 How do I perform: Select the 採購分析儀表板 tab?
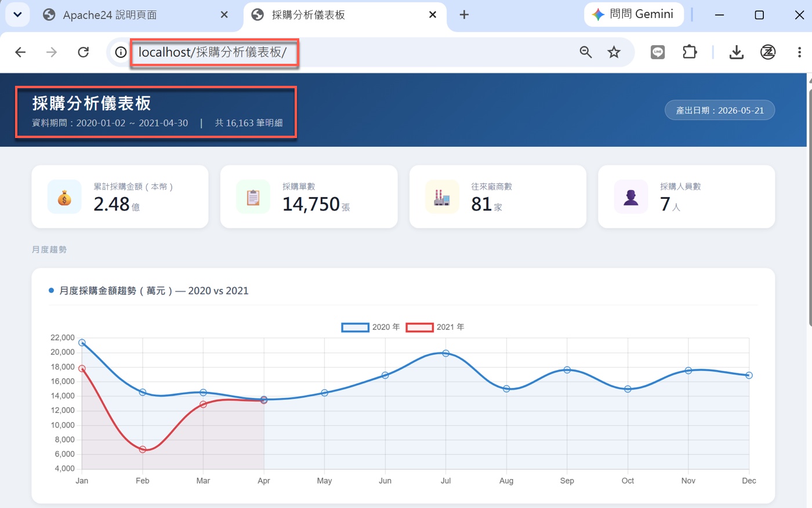(x=345, y=15)
